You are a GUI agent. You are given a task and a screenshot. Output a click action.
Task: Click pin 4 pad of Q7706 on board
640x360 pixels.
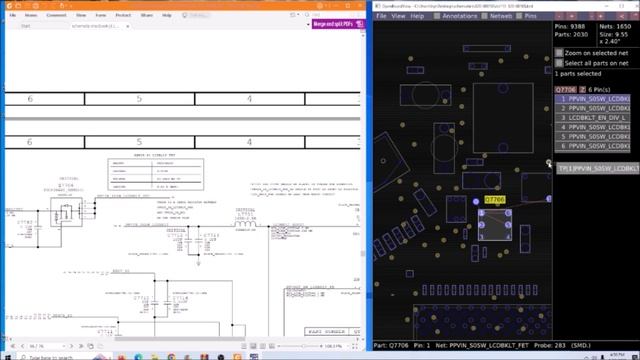(x=508, y=236)
